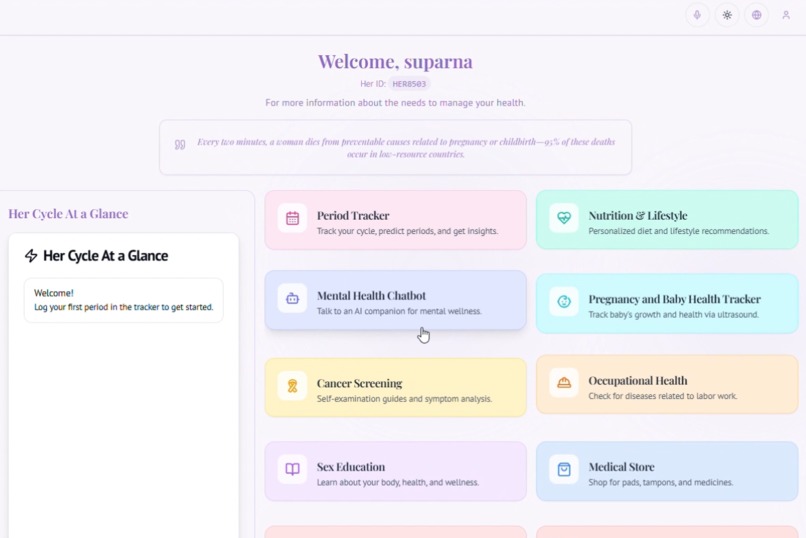Open the user profile icon
This screenshot has width=806, height=538.
[x=785, y=15]
